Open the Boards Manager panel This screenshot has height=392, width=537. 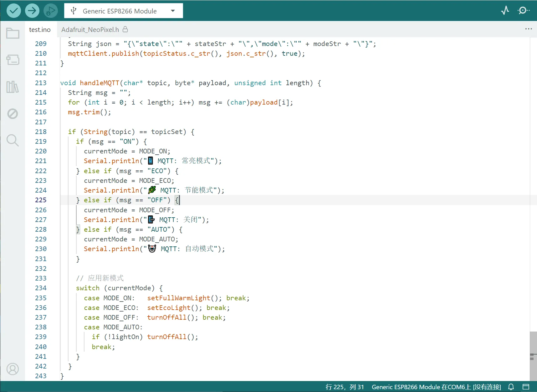pyautogui.click(x=13, y=60)
